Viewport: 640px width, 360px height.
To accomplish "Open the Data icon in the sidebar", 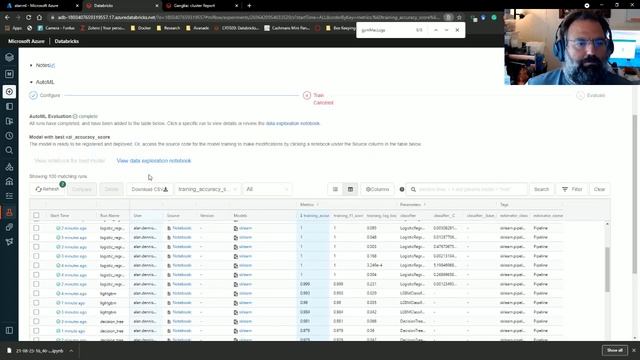I will coord(9,167).
